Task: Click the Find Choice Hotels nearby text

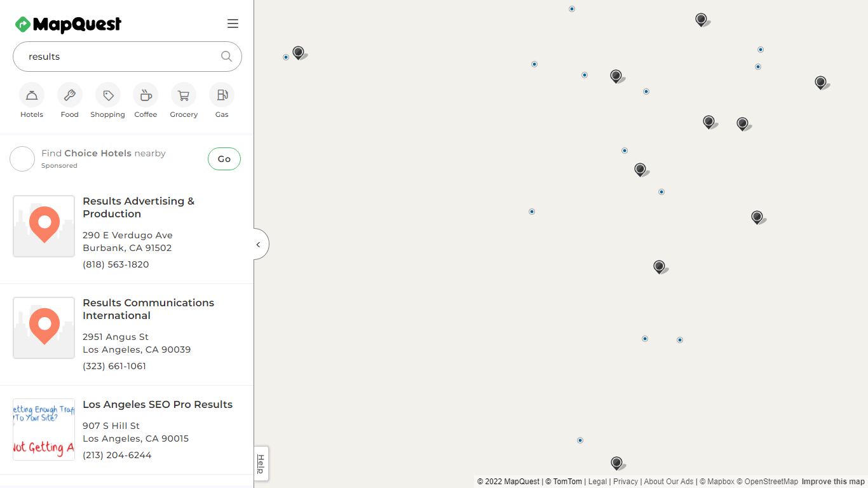Action: point(104,153)
